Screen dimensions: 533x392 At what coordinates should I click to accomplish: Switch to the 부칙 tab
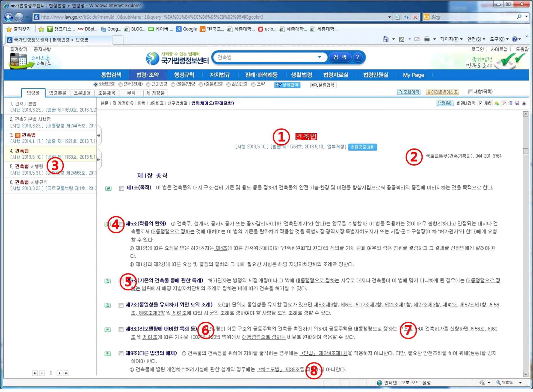pyautogui.click(x=131, y=93)
